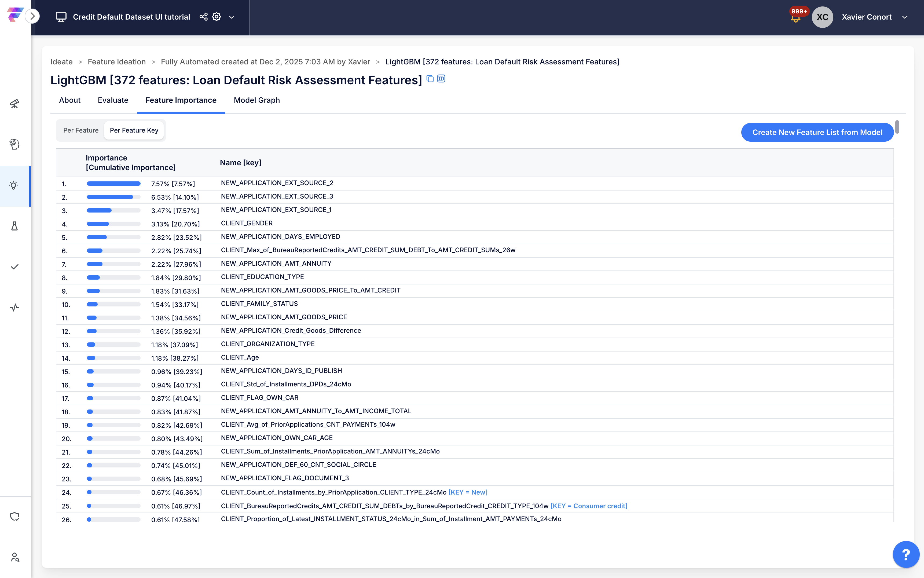The height and width of the screenshot is (578, 924).
Task: Select the lightbulb Ideate sidebar icon
Action: coord(14,186)
